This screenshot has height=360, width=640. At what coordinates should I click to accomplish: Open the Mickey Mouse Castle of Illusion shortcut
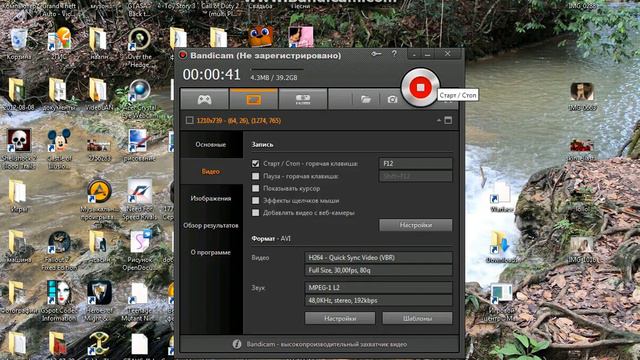click(x=59, y=149)
